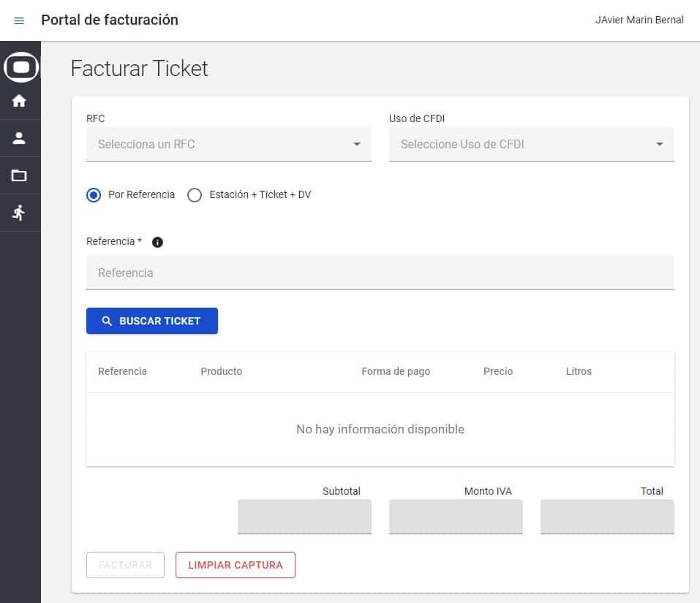Click the Litros column header
This screenshot has width=700, height=603.
coord(579,371)
